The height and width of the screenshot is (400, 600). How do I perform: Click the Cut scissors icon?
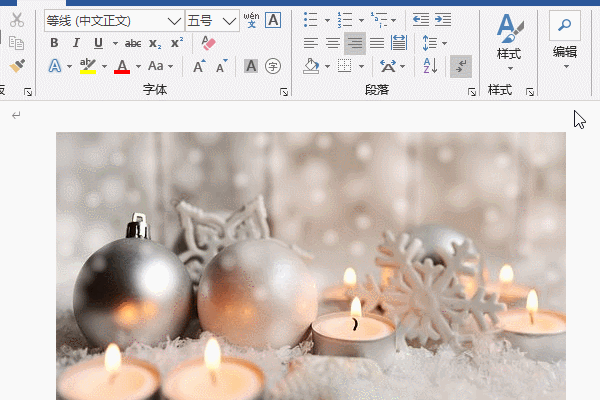17,20
